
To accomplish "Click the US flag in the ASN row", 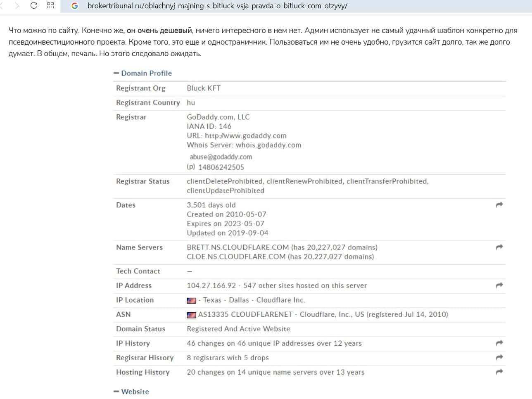I will [x=191, y=315].
